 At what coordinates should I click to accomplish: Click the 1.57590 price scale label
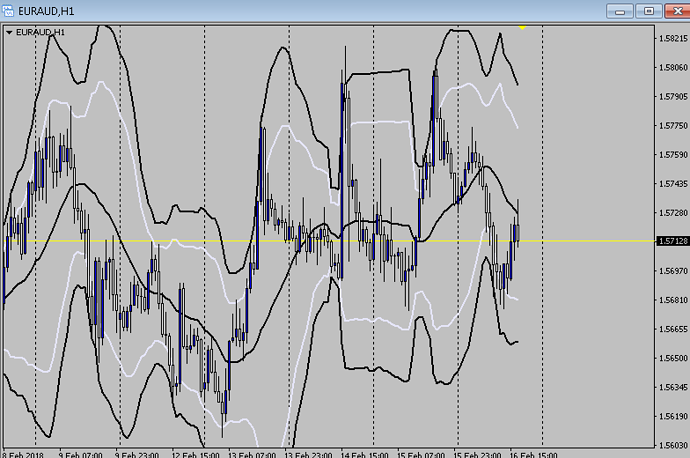pos(673,154)
